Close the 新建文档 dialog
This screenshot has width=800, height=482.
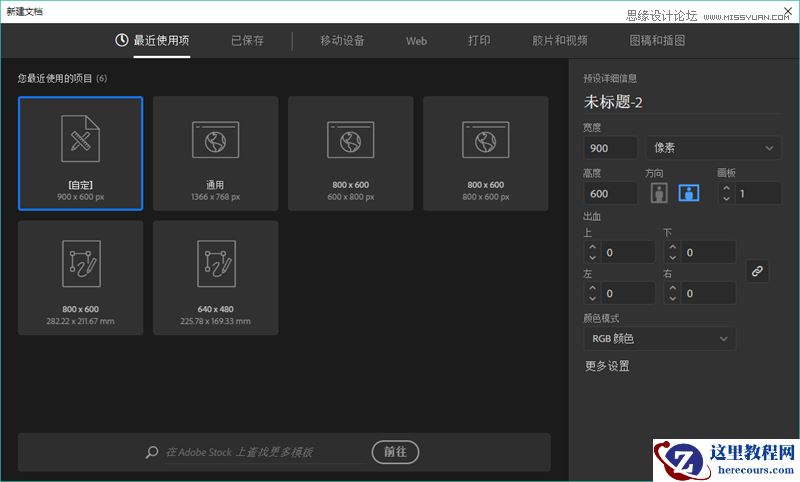tap(788, 10)
